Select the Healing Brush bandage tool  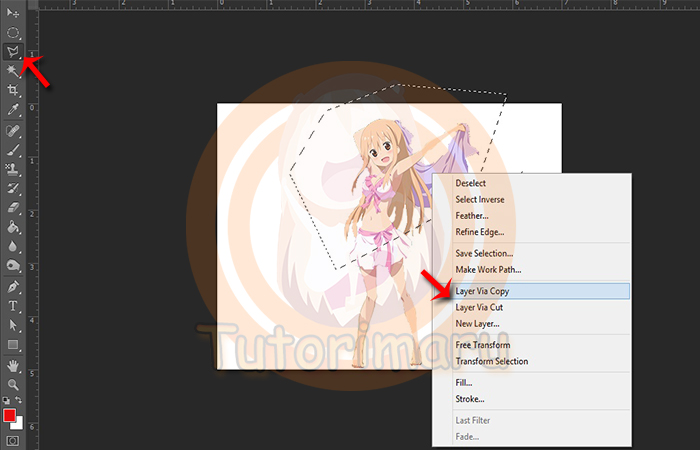click(x=12, y=131)
